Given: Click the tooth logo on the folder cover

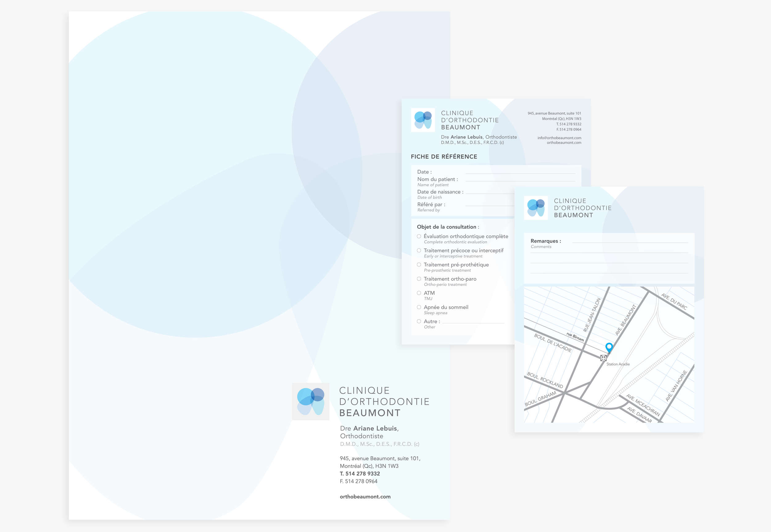Looking at the screenshot, I should [x=311, y=401].
